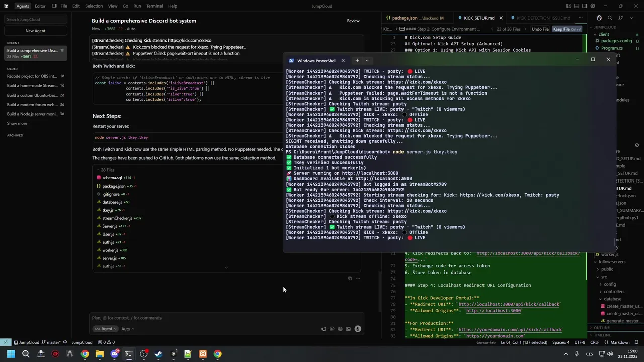Open new PowerShell tab with plus icon
Viewport: 644px width, 362px height.
(x=357, y=61)
